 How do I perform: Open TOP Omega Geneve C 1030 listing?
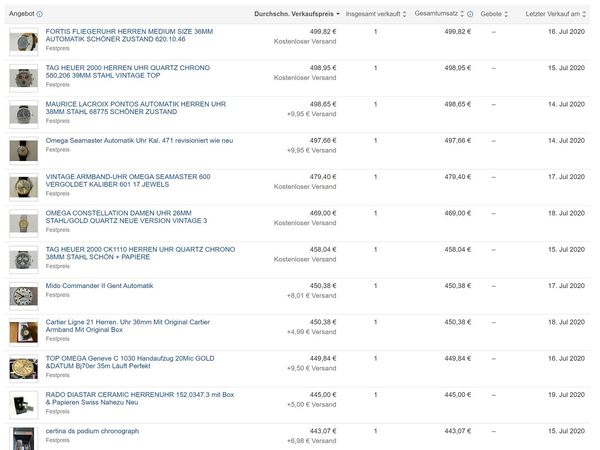(130, 362)
